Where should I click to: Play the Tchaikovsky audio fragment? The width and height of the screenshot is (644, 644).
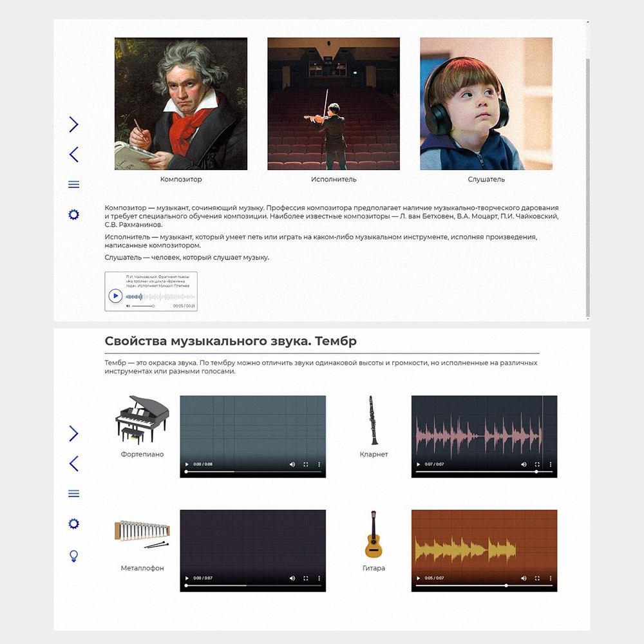point(115,296)
